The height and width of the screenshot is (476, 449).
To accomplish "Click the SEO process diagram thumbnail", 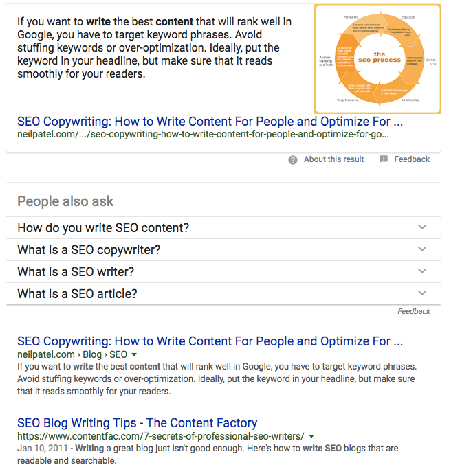I will 377,59.
